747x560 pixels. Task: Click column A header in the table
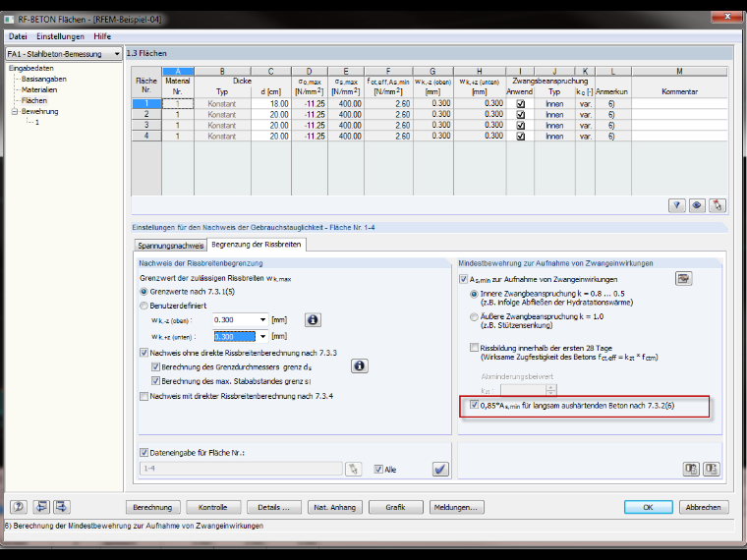178,72
